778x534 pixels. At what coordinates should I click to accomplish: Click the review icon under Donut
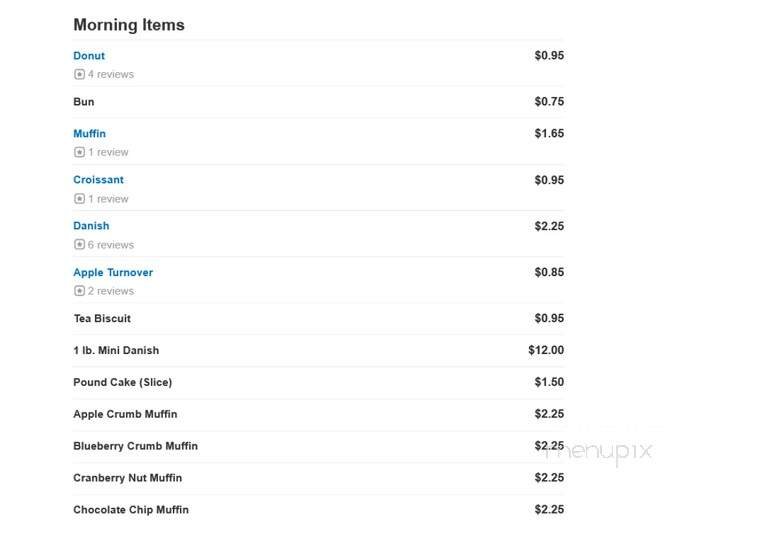pyautogui.click(x=79, y=75)
